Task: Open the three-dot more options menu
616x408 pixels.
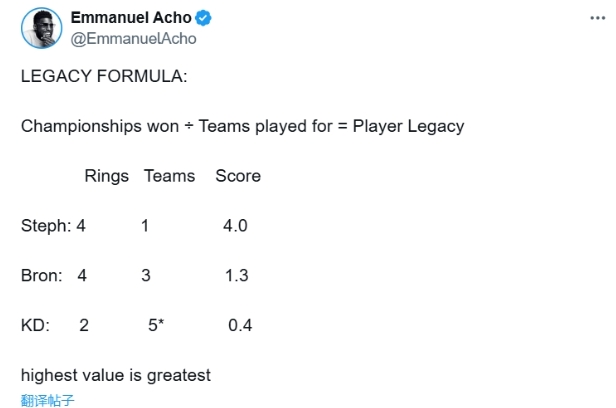Action: [597, 18]
